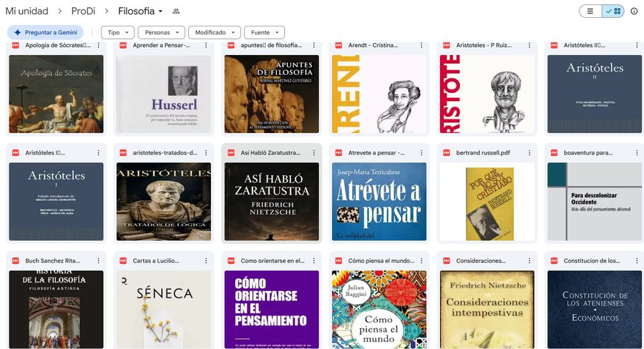Open more options for Como orientarse en el file
The height and width of the screenshot is (349, 644).
(x=314, y=261)
